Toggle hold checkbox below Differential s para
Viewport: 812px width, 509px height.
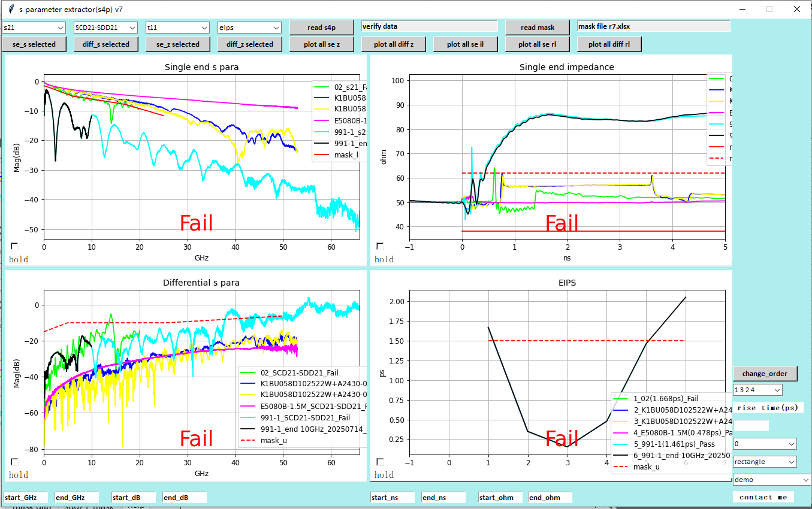point(14,462)
